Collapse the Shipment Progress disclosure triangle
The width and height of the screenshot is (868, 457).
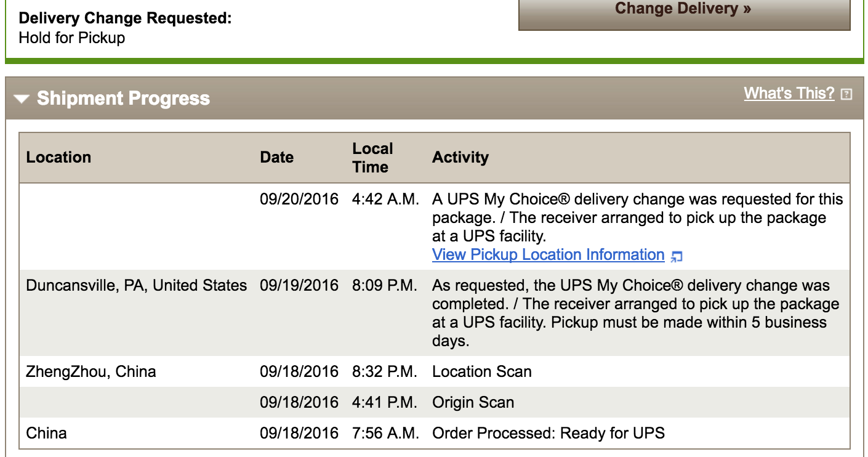[x=22, y=99]
